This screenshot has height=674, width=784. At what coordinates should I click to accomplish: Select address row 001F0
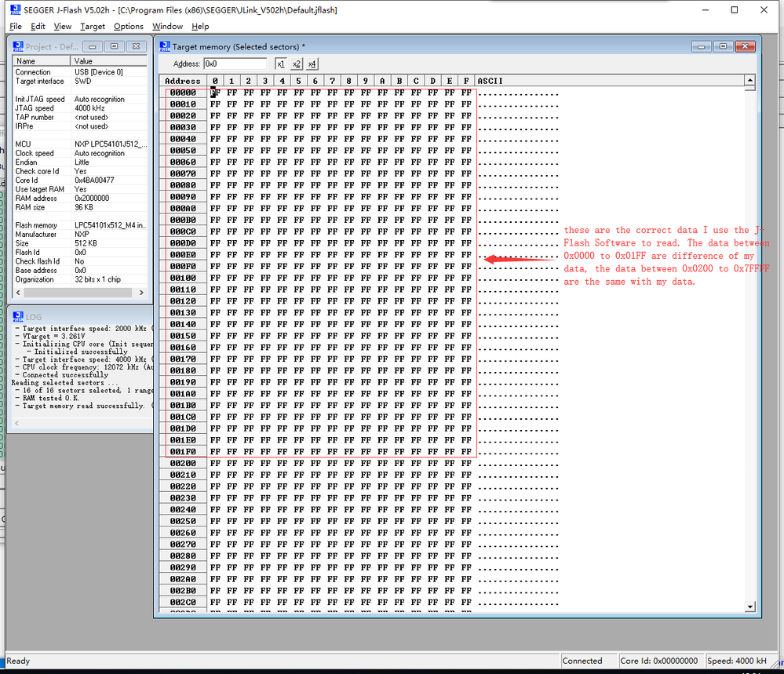coord(183,452)
